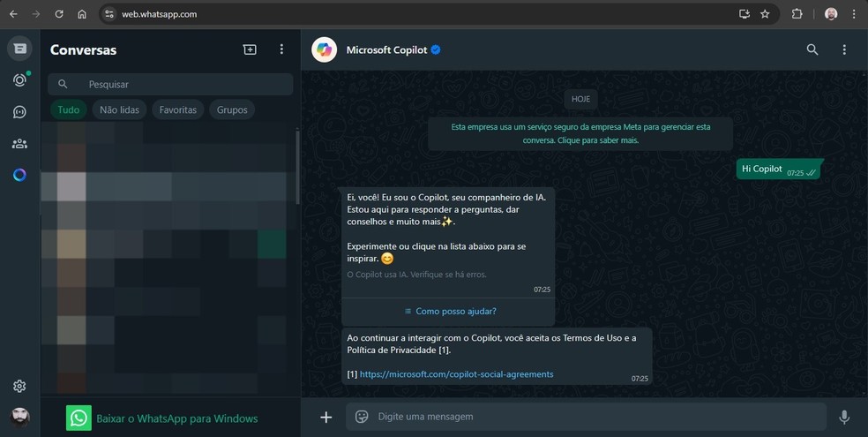Open the emoji and sticker picker
This screenshot has width=868, height=437.
tap(362, 417)
